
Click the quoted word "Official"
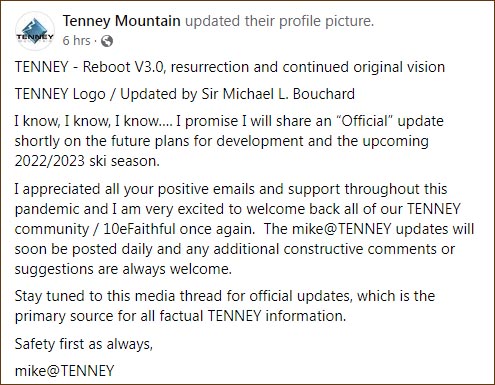[365, 121]
